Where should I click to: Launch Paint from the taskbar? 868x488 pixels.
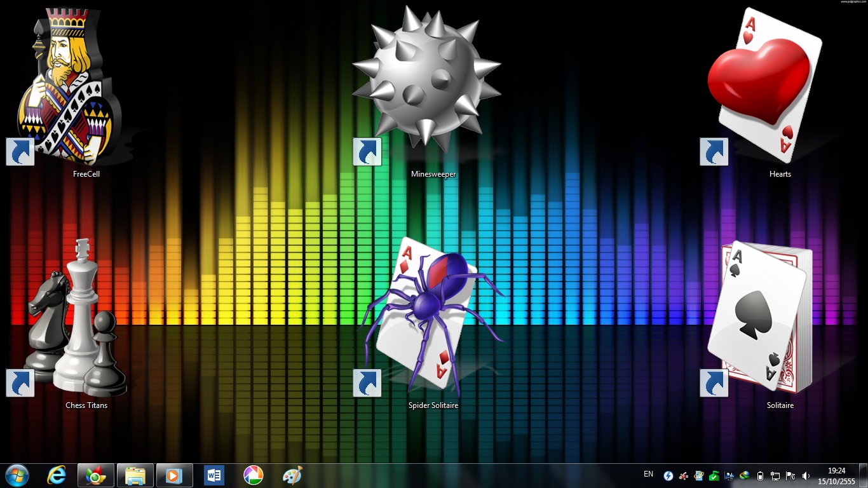point(293,475)
